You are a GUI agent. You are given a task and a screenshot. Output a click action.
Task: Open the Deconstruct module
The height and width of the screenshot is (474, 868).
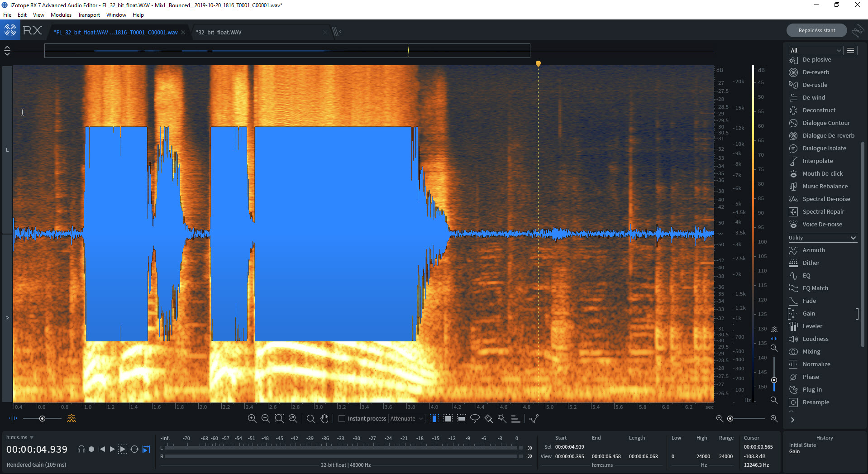point(822,110)
